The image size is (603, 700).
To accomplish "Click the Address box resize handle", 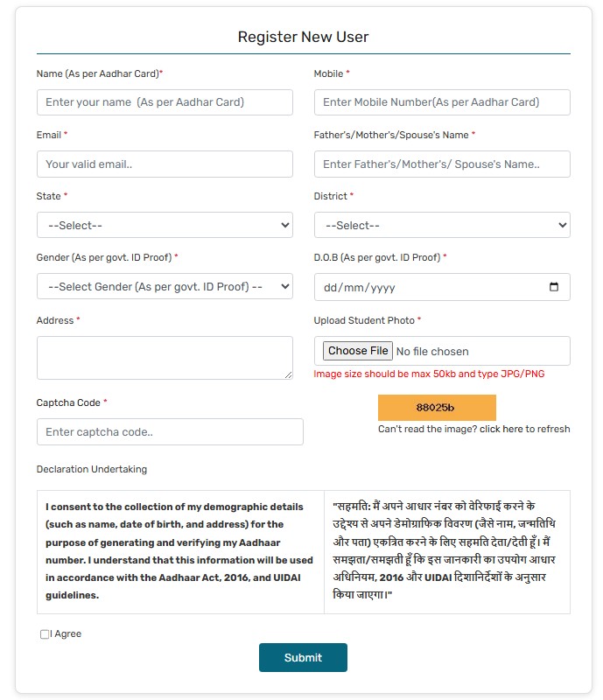I will coord(288,374).
